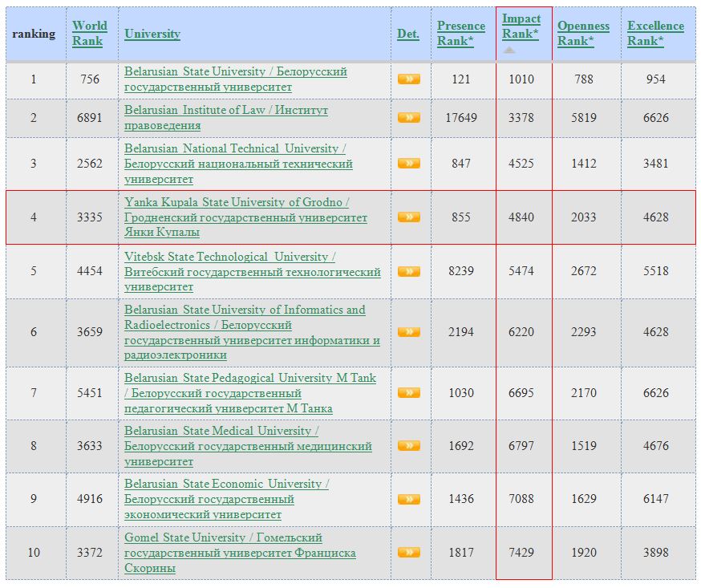Select excellence rank value 5518

pos(656,271)
